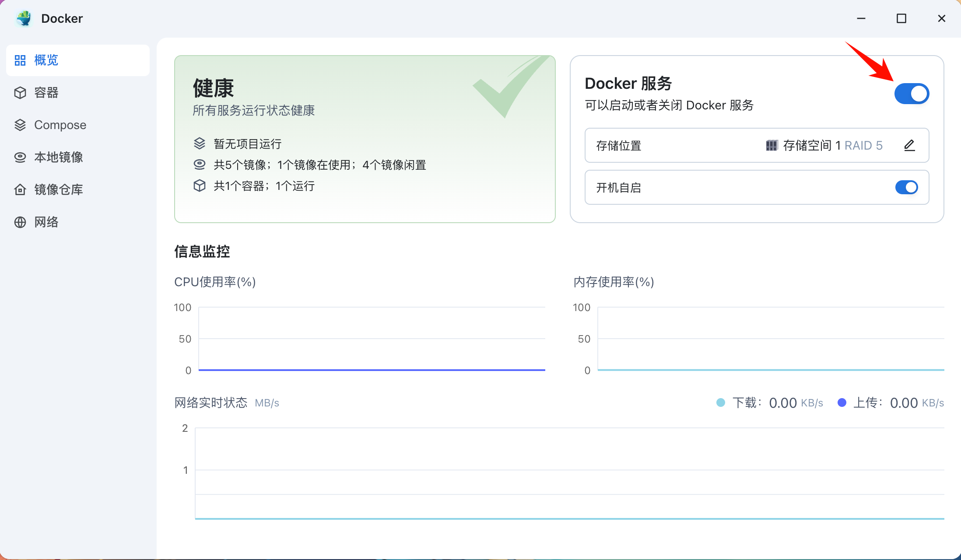Click text 可以启动或者关闭 Docker 服务
The height and width of the screenshot is (560, 961).
669,105
